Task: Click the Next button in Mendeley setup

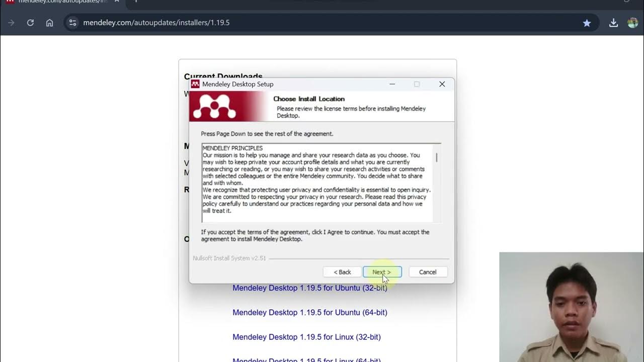Action: 382,272
